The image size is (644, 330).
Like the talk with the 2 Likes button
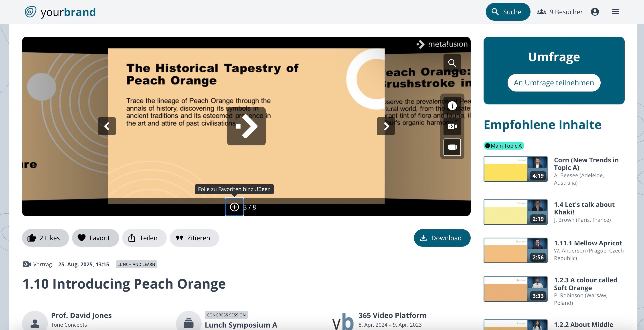pos(45,238)
